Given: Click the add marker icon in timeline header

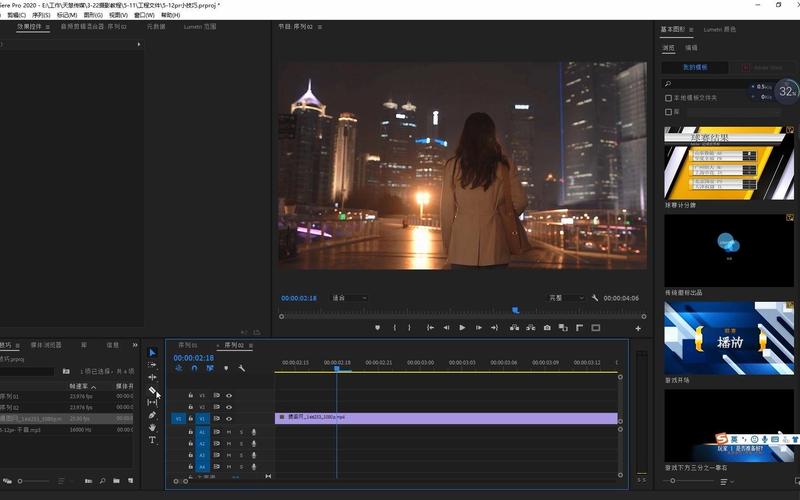Looking at the screenshot, I should [226, 368].
